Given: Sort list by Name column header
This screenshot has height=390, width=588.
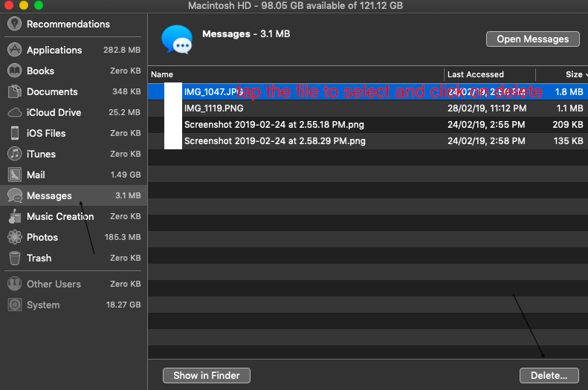Looking at the screenshot, I should pyautogui.click(x=162, y=74).
